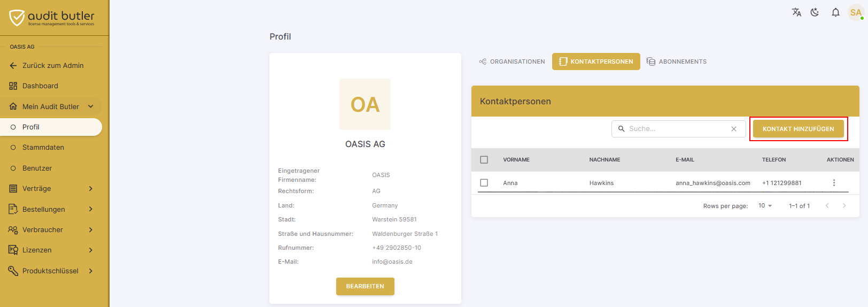Click the Mein Audit Butler home icon
This screenshot has height=307, width=868.
pos(13,106)
